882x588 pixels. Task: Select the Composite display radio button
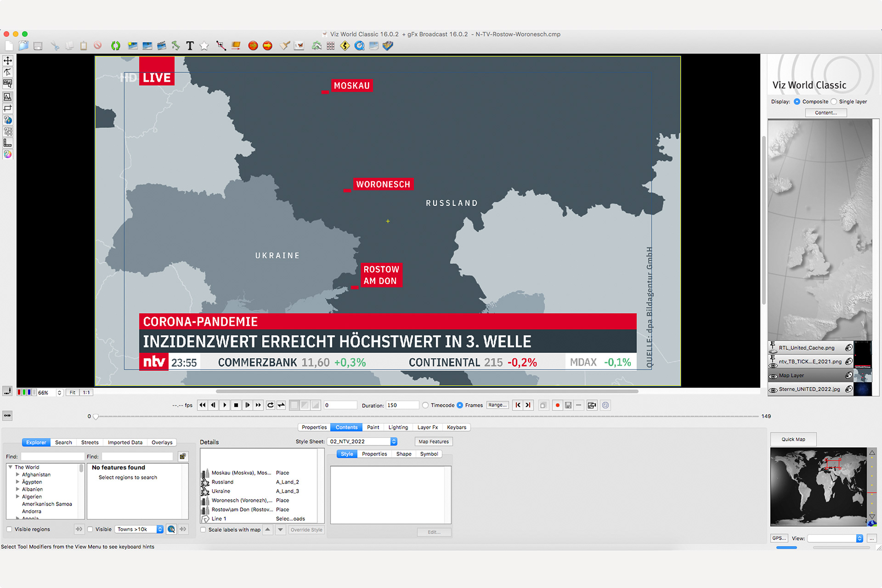797,102
